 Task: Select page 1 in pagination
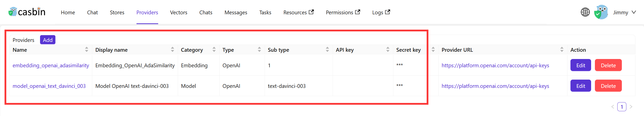pos(622,107)
